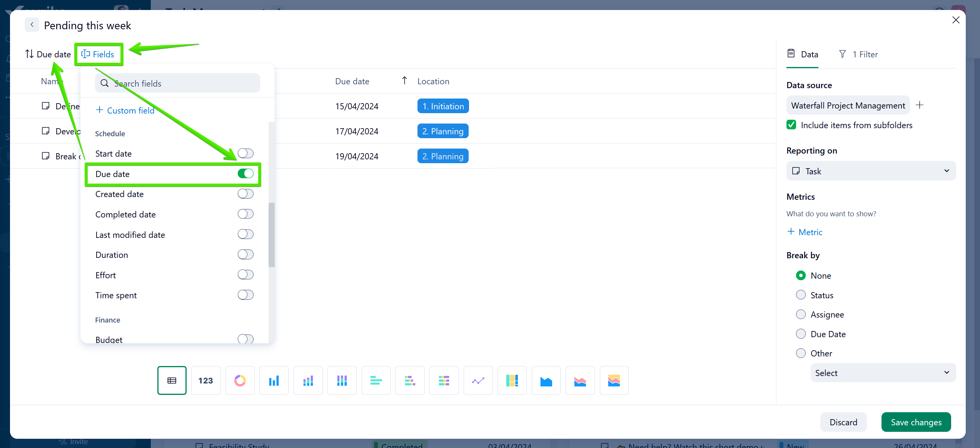Click the 2. Planning tag dated 19/04/2024
The height and width of the screenshot is (448, 980).
point(443,156)
